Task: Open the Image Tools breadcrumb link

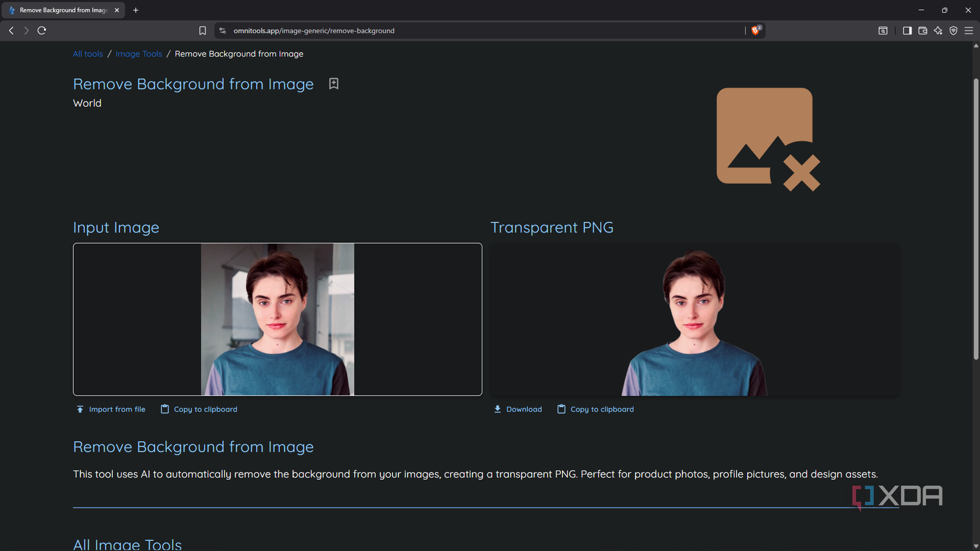Action: tap(139, 54)
